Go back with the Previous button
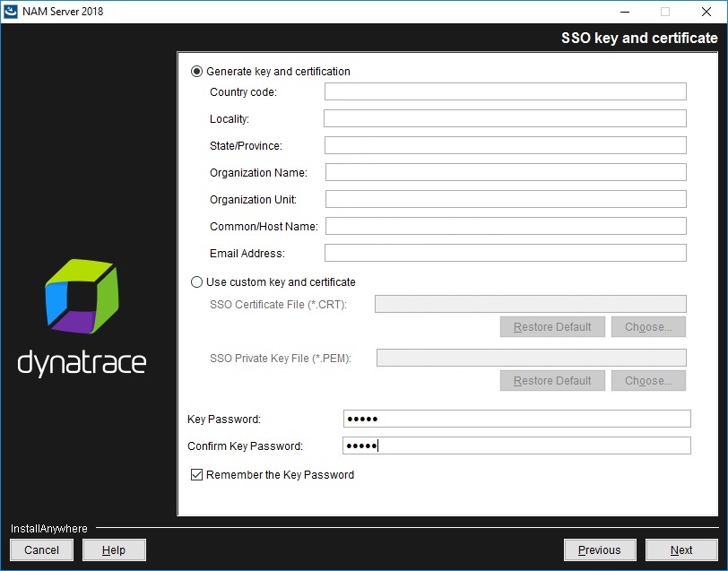This screenshot has width=728, height=571. coord(600,550)
